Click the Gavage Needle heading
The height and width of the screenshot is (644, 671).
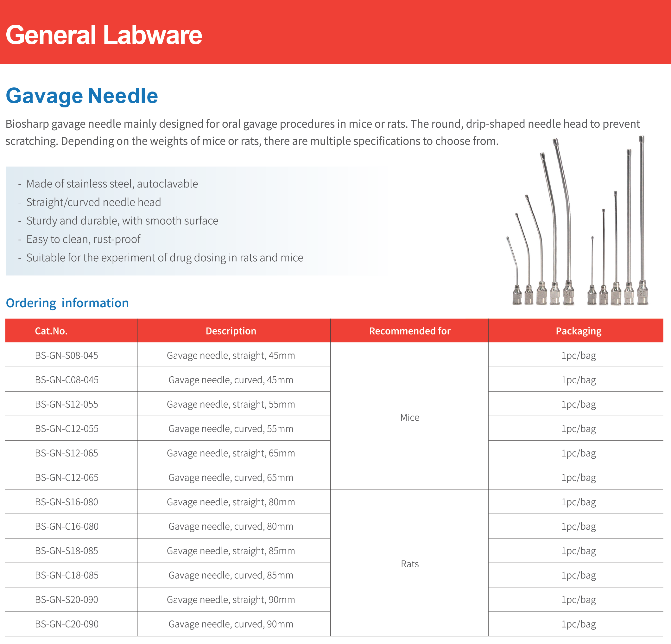click(x=82, y=96)
